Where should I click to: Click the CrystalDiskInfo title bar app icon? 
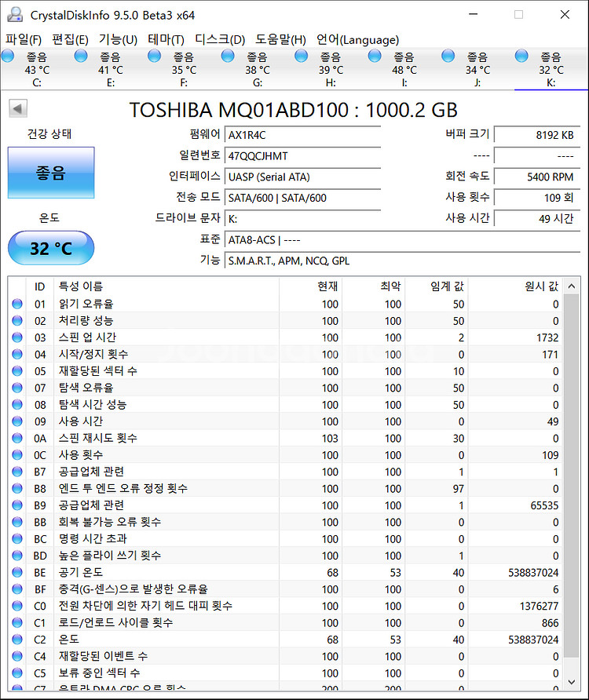point(15,15)
